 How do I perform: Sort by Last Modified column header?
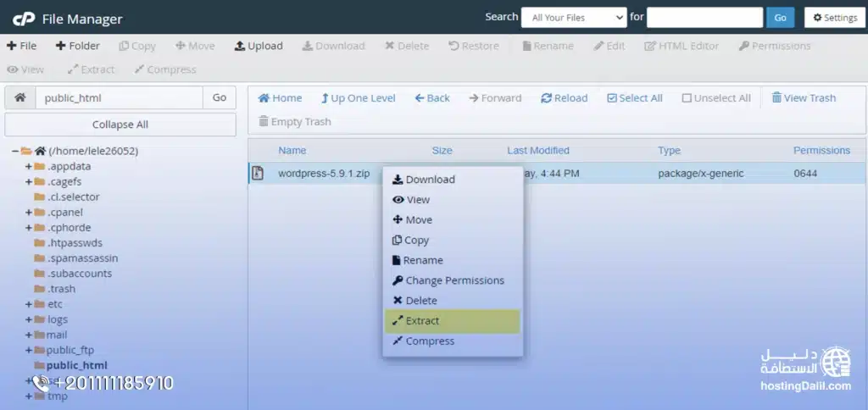[538, 151]
